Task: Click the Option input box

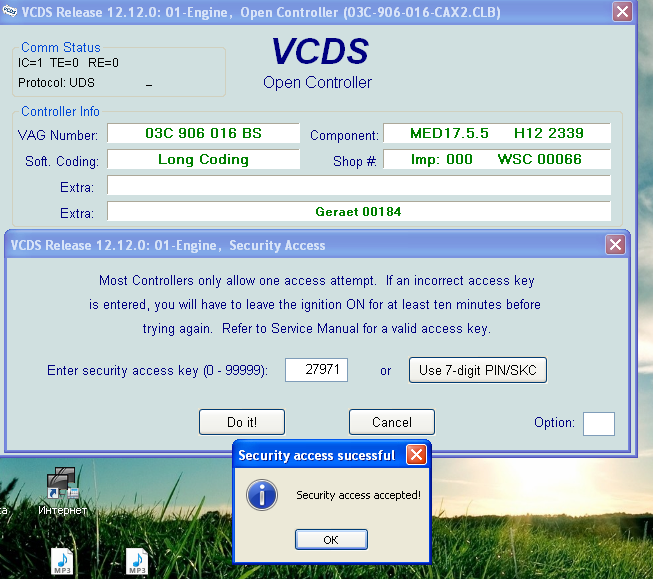Action: [x=599, y=424]
